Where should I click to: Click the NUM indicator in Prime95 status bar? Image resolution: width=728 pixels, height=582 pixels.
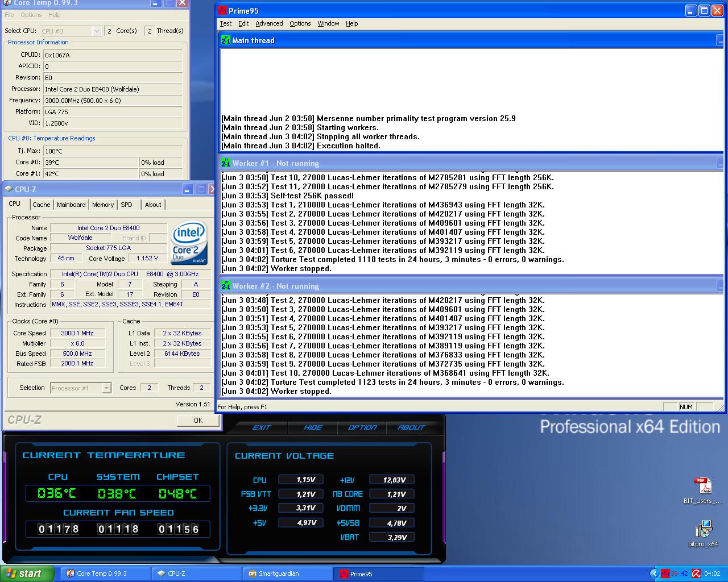686,407
